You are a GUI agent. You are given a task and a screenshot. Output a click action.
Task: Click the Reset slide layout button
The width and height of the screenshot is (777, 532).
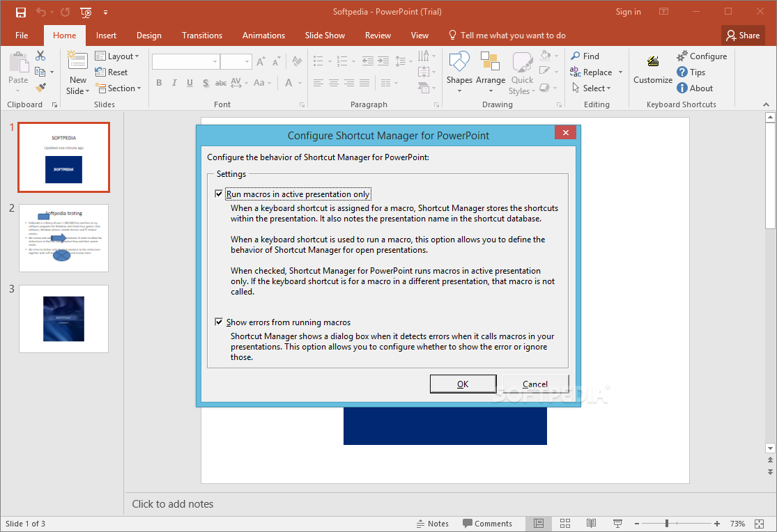(x=111, y=72)
